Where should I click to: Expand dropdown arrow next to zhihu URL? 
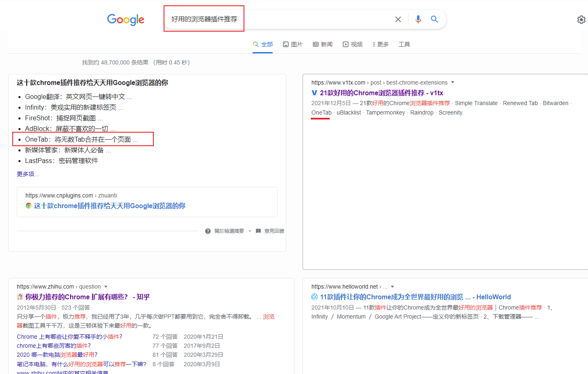pyautogui.click(x=106, y=287)
